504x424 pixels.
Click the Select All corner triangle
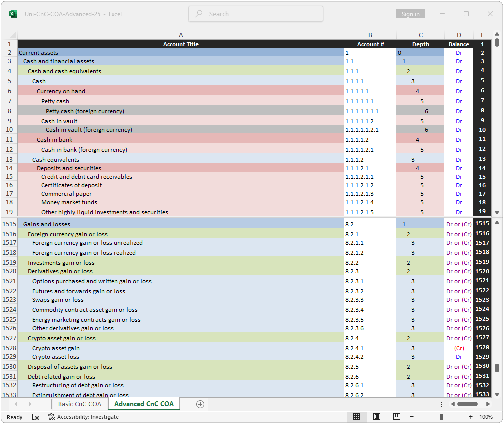coord(13,35)
